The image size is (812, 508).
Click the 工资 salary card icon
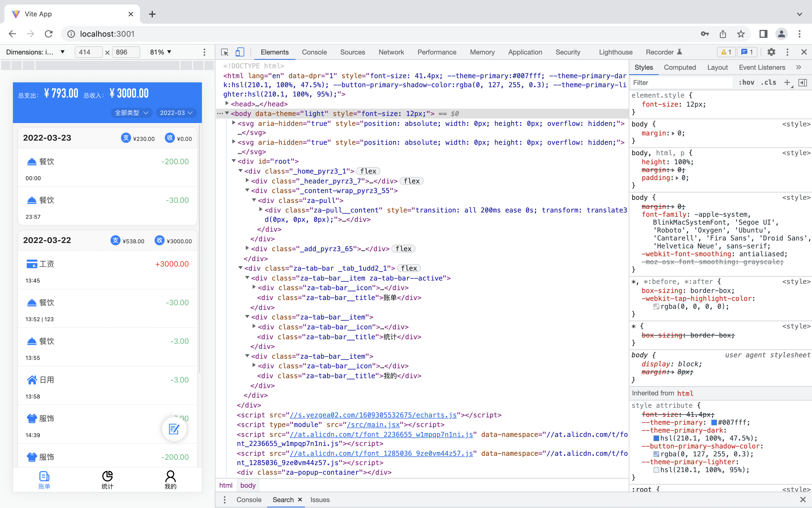pos(32,264)
